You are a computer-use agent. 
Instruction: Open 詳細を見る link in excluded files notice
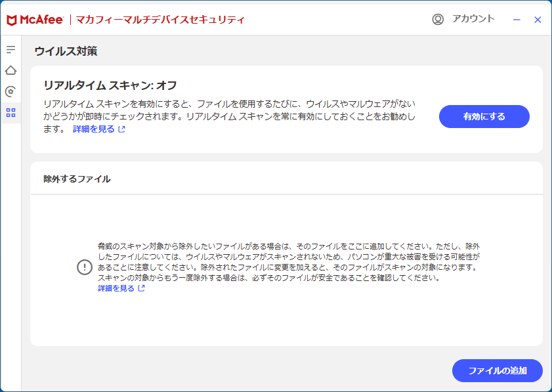coord(121,288)
